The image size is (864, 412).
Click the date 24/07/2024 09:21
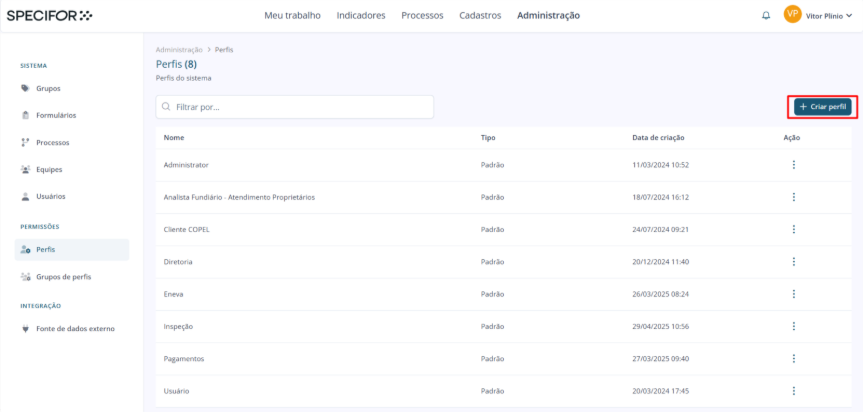point(660,229)
